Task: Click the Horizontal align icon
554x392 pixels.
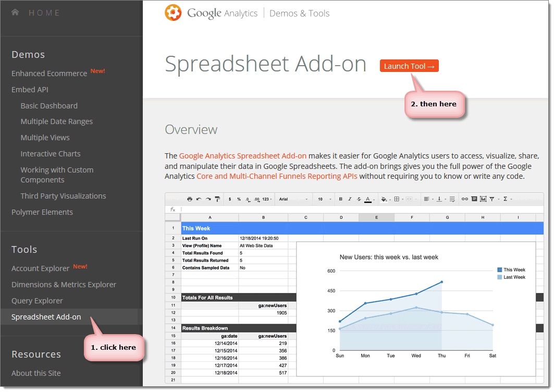Action: coord(427,199)
